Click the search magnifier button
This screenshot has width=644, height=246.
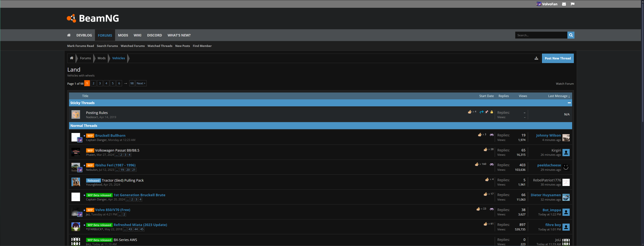[571, 35]
